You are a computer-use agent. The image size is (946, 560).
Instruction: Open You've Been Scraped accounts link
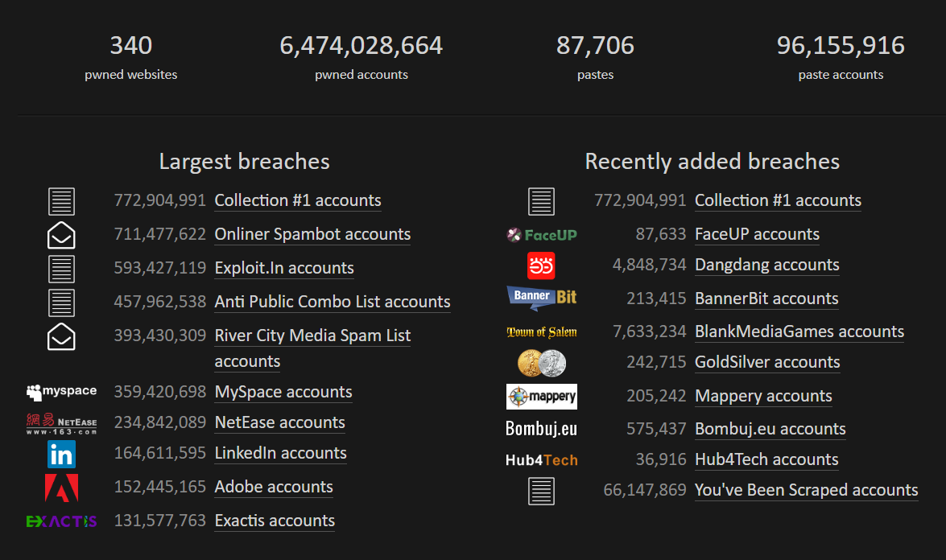point(807,490)
